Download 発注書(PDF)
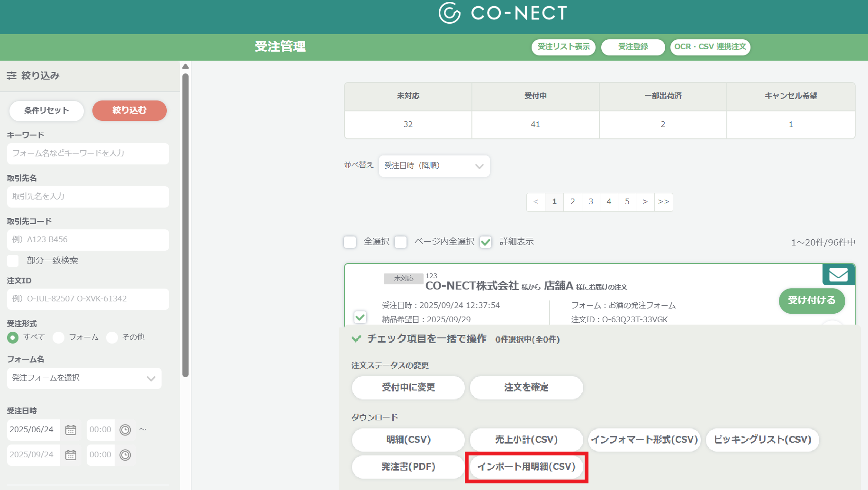 point(408,467)
